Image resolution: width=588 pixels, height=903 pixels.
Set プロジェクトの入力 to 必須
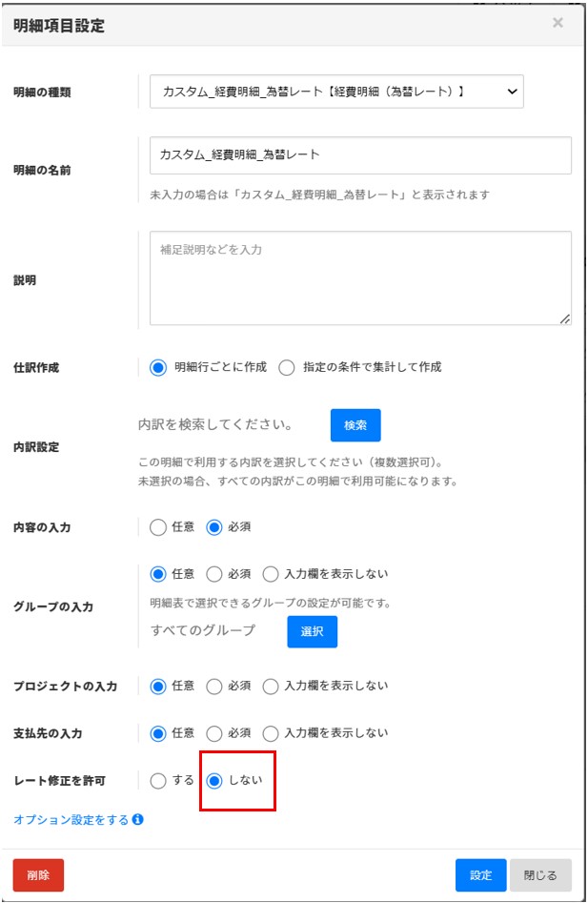pyautogui.click(x=214, y=687)
